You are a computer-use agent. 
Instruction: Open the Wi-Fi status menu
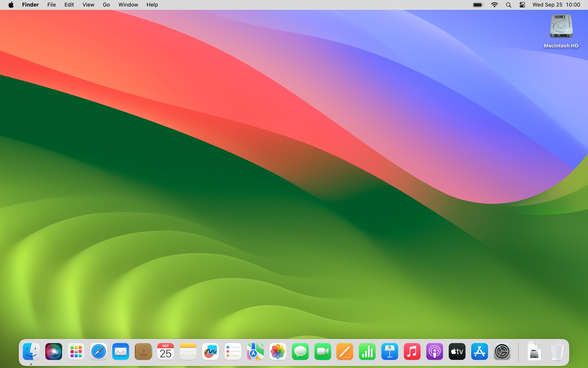pyautogui.click(x=494, y=5)
